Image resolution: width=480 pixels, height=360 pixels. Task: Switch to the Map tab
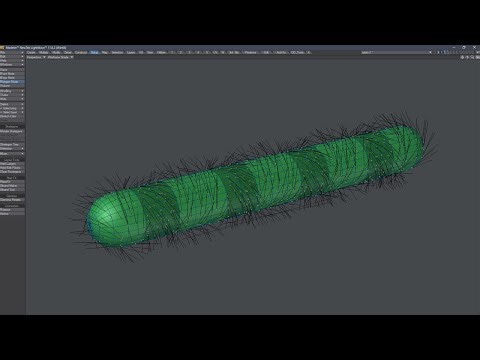(105, 52)
